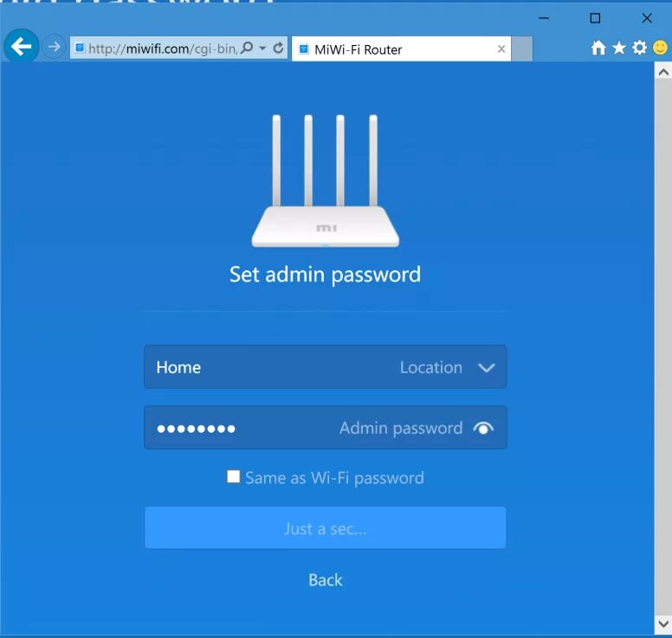Image resolution: width=672 pixels, height=638 pixels.
Task: Open the browser Tools gear icon
Action: [639, 48]
